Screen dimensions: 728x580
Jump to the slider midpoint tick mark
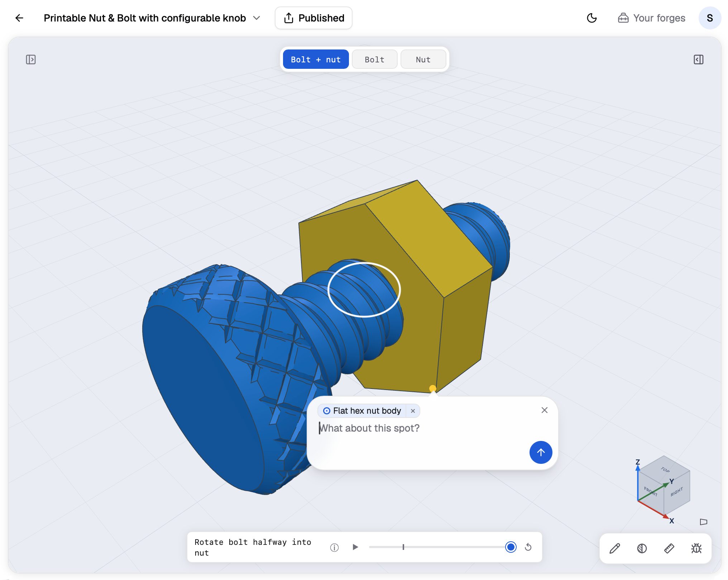pyautogui.click(x=403, y=547)
